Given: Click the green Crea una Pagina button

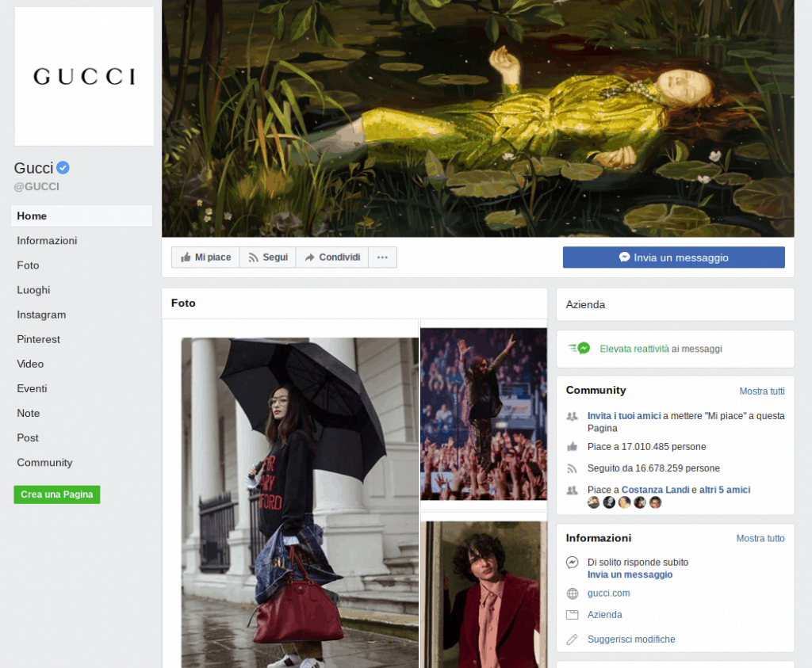Looking at the screenshot, I should coord(57,494).
